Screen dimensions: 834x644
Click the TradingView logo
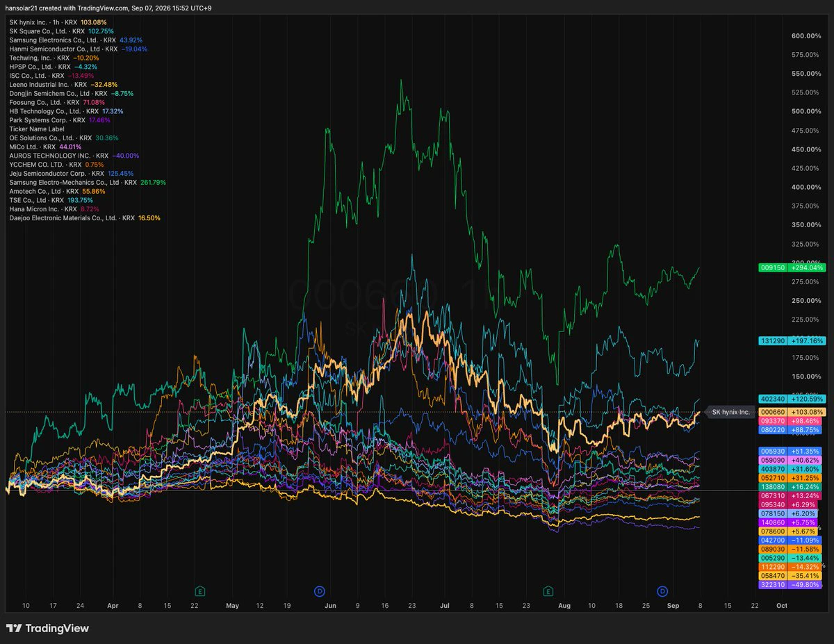pyautogui.click(x=48, y=628)
